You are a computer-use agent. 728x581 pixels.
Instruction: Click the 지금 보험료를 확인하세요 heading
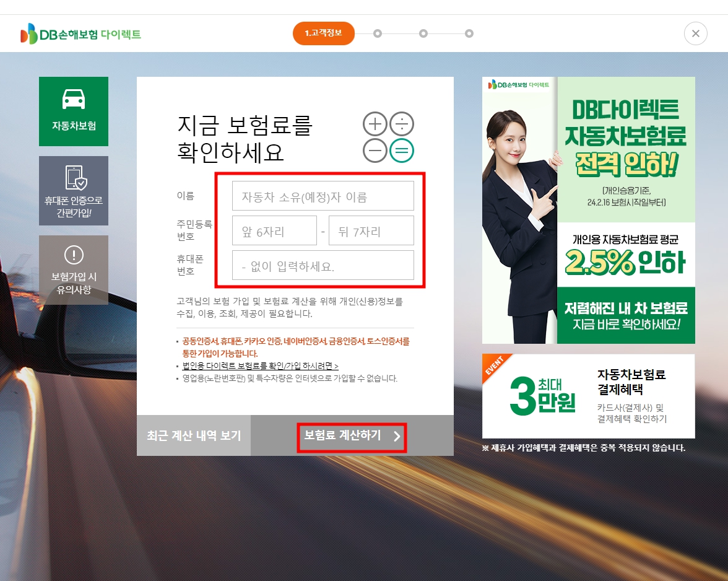[245, 139]
